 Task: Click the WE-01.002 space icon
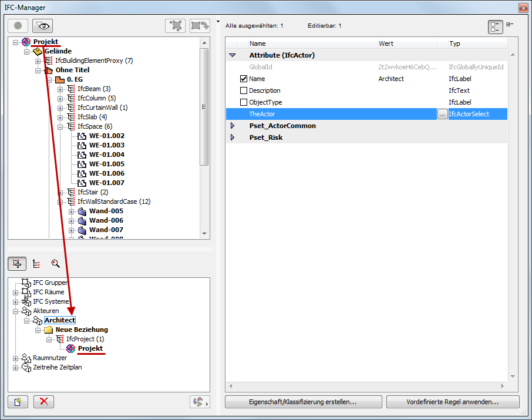pyautogui.click(x=82, y=136)
